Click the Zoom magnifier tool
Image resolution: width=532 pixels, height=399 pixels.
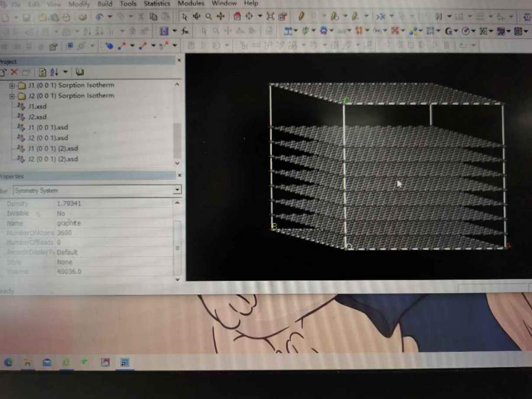209,17
